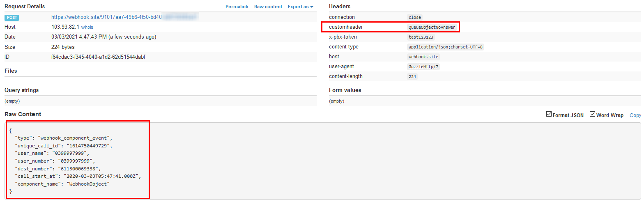The height and width of the screenshot is (202, 644).
Task: Click the GuzzleHttp/7 user-agent value
Action: tap(423, 67)
